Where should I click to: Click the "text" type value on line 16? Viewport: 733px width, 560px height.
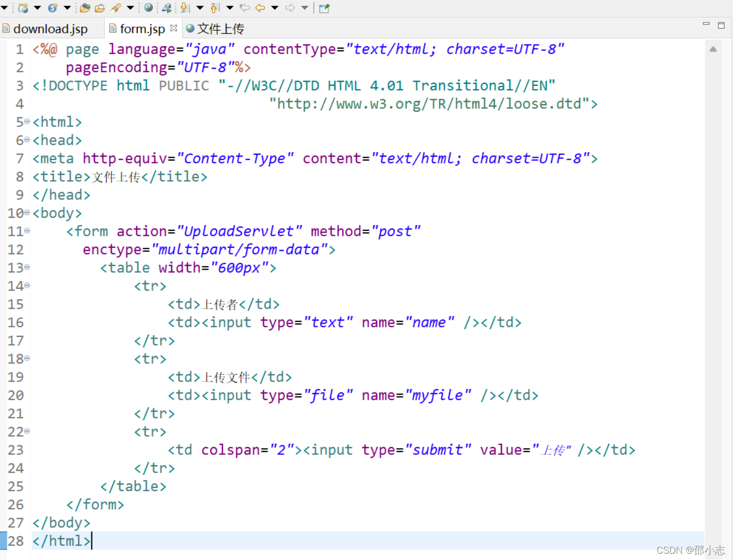[328, 322]
